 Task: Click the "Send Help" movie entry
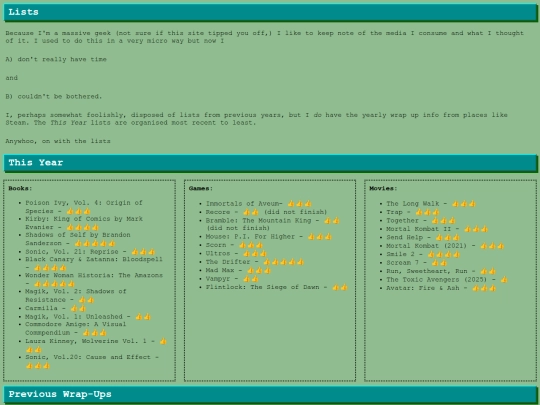click(423, 237)
